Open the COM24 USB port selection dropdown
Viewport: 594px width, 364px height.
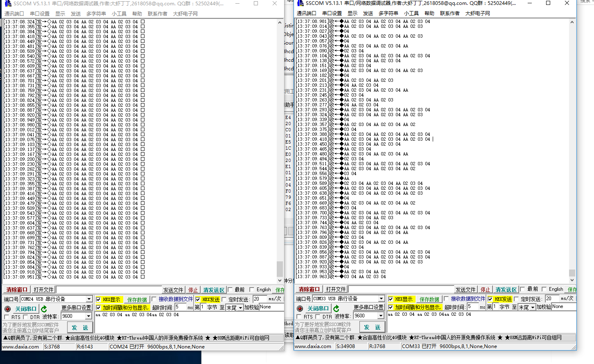(89, 299)
